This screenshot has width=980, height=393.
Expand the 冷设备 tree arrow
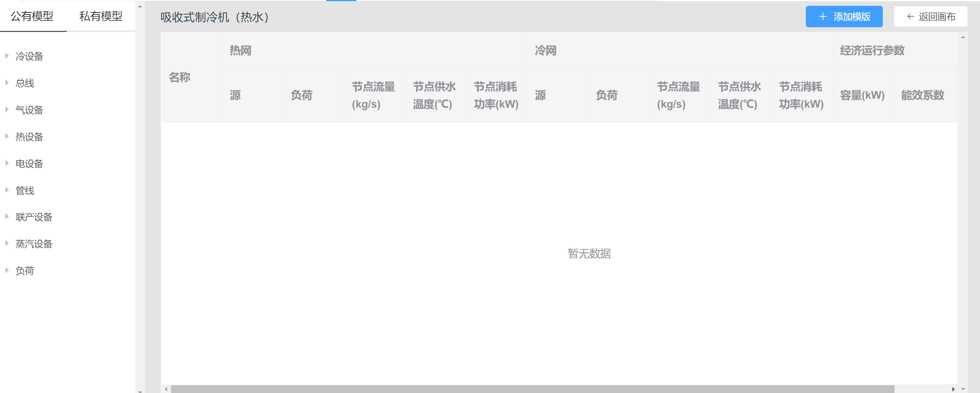(x=7, y=56)
